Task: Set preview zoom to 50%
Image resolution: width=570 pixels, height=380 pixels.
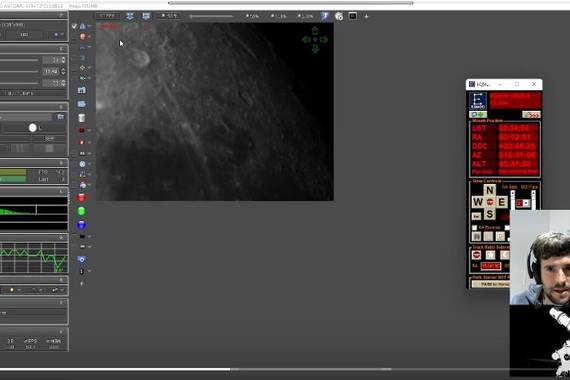Action: click(253, 16)
